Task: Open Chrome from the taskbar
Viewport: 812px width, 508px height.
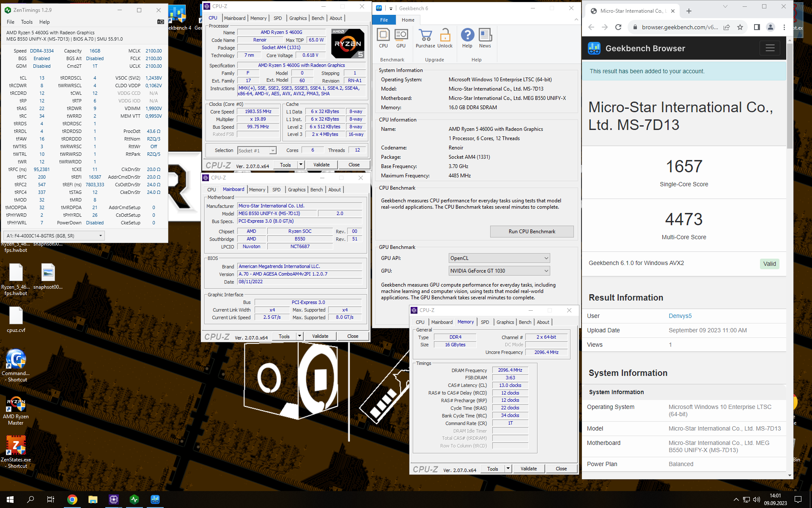Action: 72,500
